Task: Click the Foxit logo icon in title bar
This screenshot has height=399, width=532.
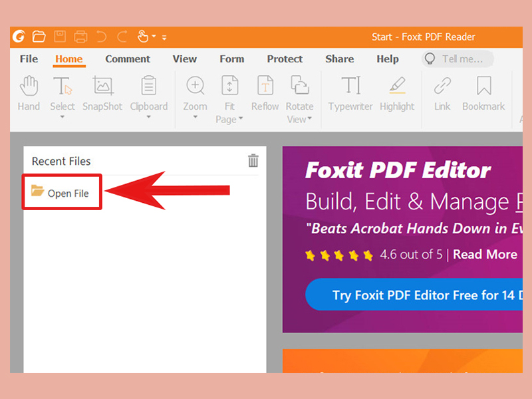Action: pyautogui.click(x=19, y=37)
